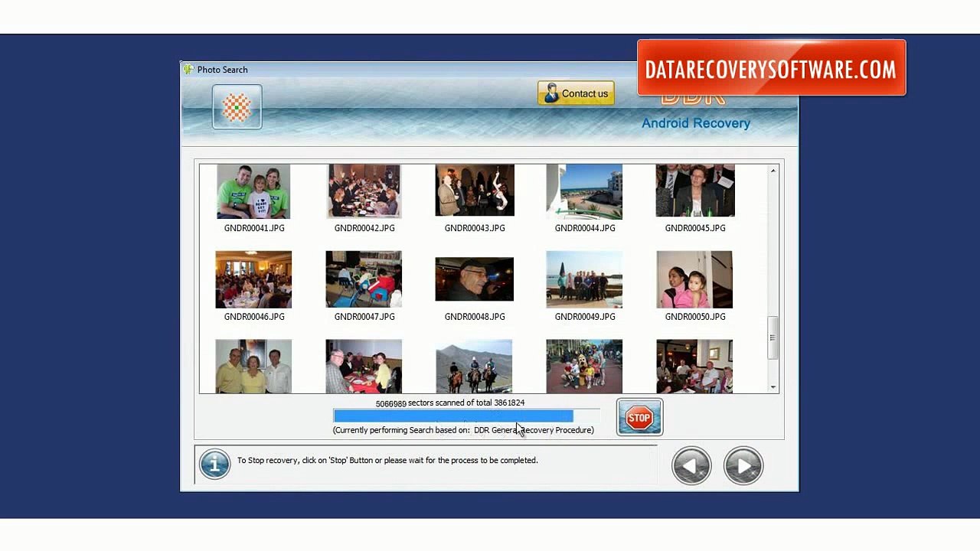Click the 'To Stop recovery' hint text
This screenshot has width=980, height=551.
pyautogui.click(x=387, y=460)
